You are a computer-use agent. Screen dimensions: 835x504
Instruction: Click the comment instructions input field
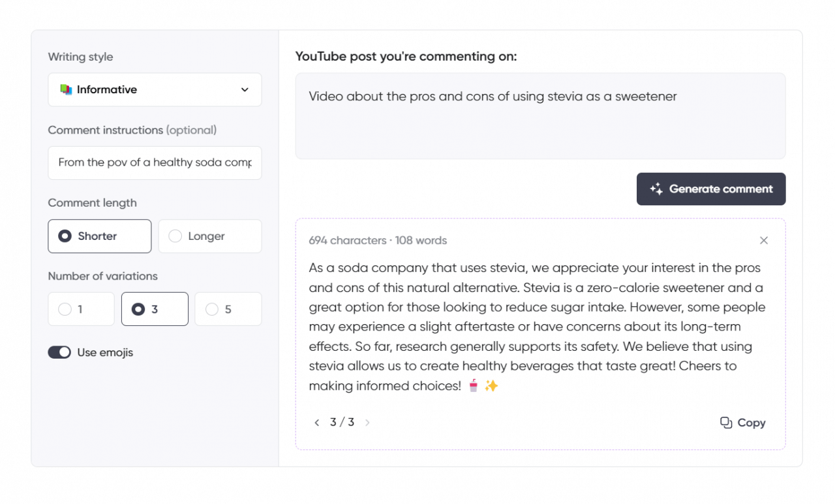click(x=155, y=163)
